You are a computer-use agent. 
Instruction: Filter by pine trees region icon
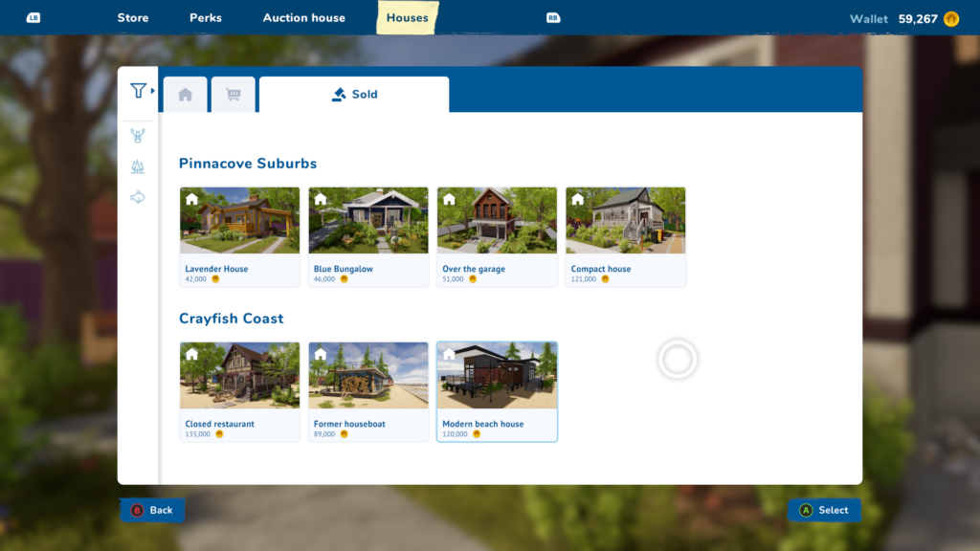[x=138, y=166]
